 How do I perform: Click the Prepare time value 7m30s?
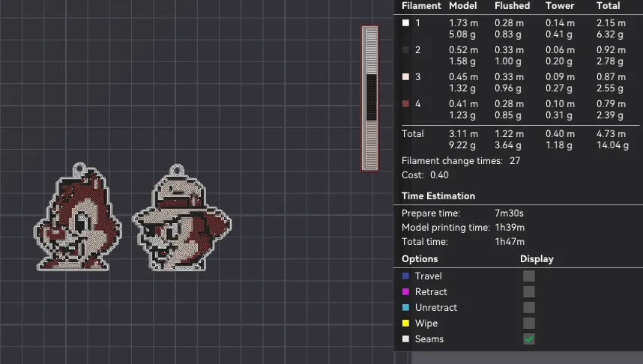tap(509, 213)
